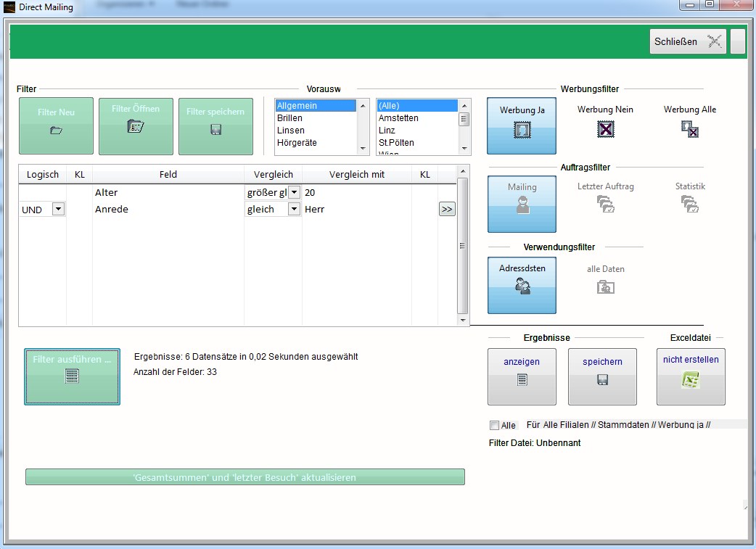Open the 'gleich' comparison dropdown
756x549 pixels.
294,210
